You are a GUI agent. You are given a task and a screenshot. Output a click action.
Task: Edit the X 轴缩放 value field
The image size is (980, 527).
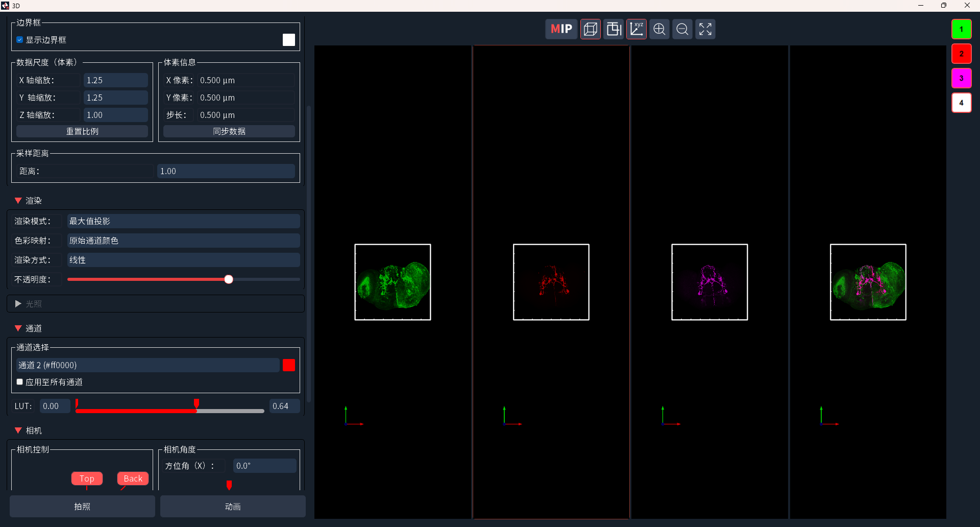click(116, 80)
